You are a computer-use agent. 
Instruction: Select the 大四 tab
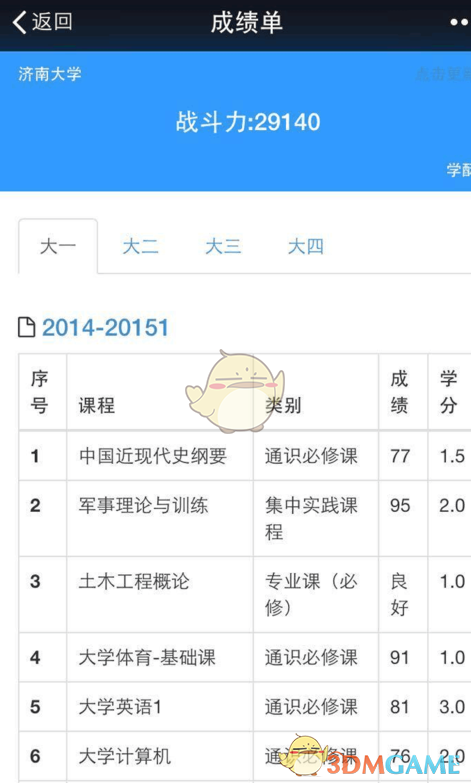click(306, 246)
